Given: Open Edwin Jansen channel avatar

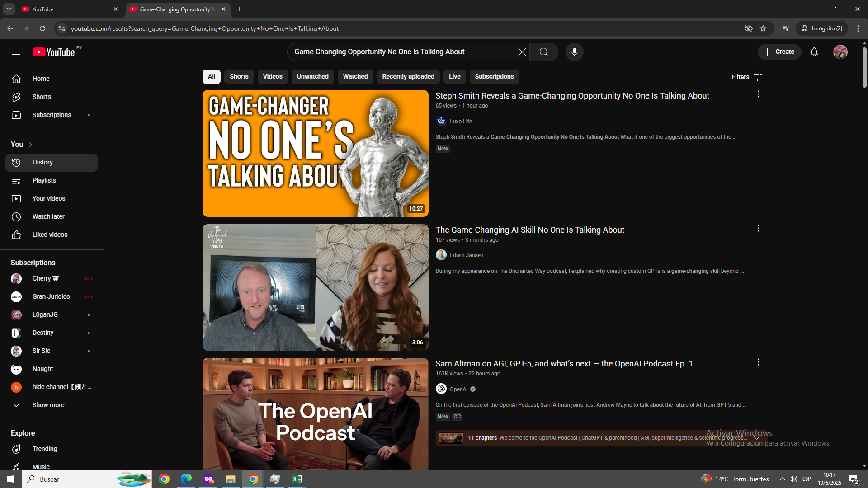Looking at the screenshot, I should (x=441, y=255).
